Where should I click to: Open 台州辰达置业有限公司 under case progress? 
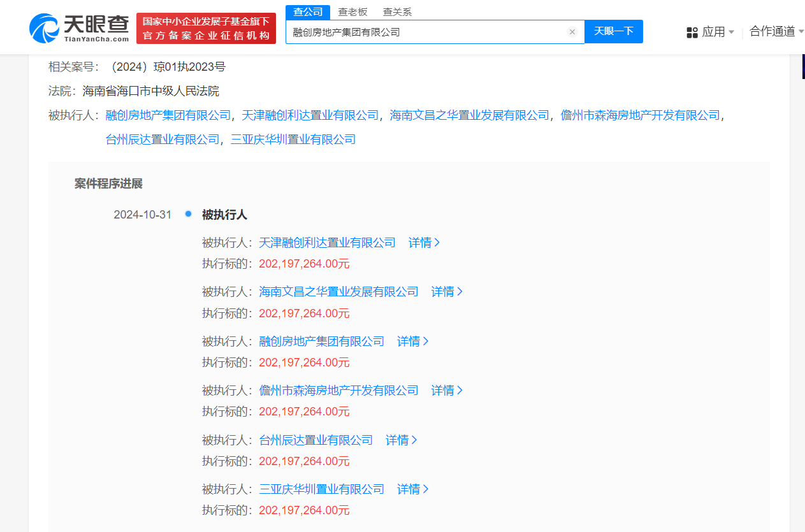pyautogui.click(x=316, y=440)
